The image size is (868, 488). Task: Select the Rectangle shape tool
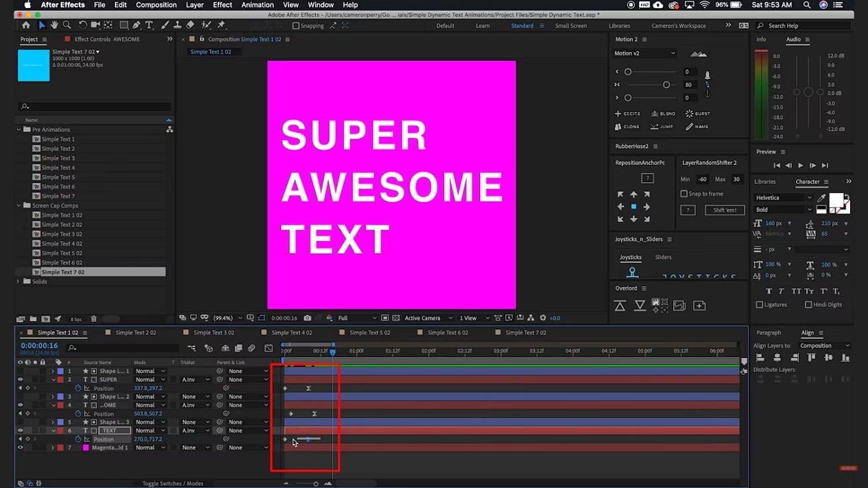[124, 25]
